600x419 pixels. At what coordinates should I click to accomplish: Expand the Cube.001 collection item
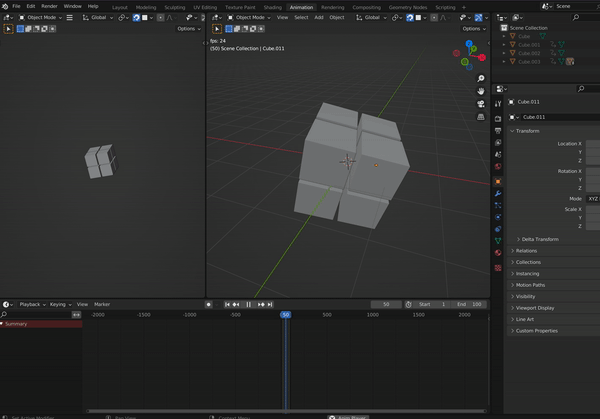(x=504, y=44)
